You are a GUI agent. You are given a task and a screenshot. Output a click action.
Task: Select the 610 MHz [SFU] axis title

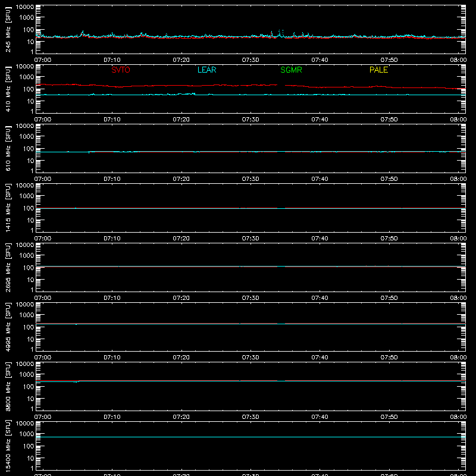8,149
